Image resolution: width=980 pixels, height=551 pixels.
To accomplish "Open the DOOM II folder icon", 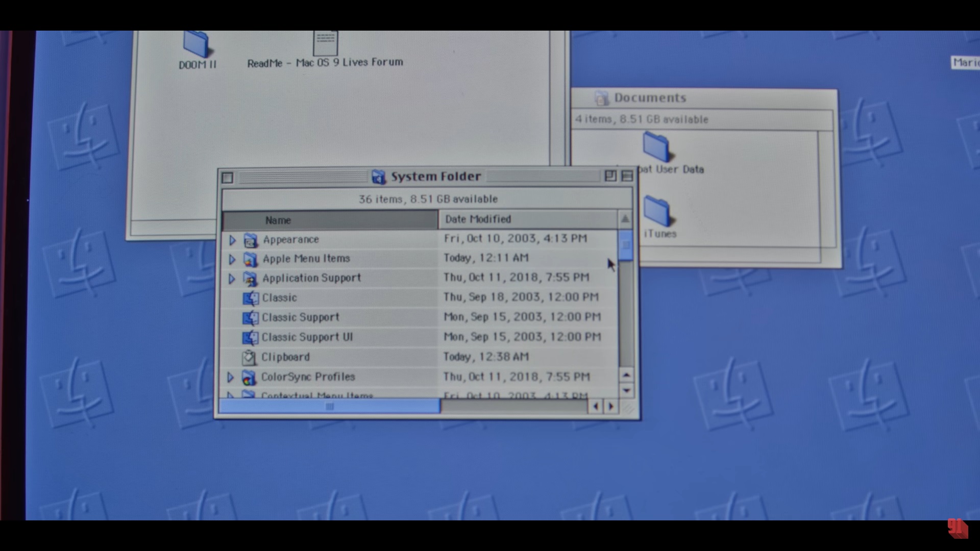I will coord(196,45).
